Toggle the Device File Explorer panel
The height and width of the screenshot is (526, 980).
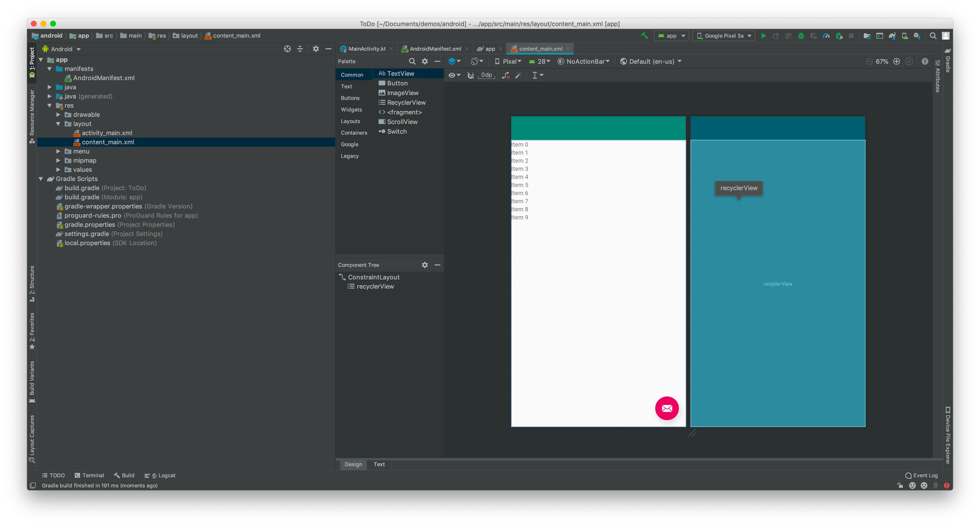[x=948, y=436]
